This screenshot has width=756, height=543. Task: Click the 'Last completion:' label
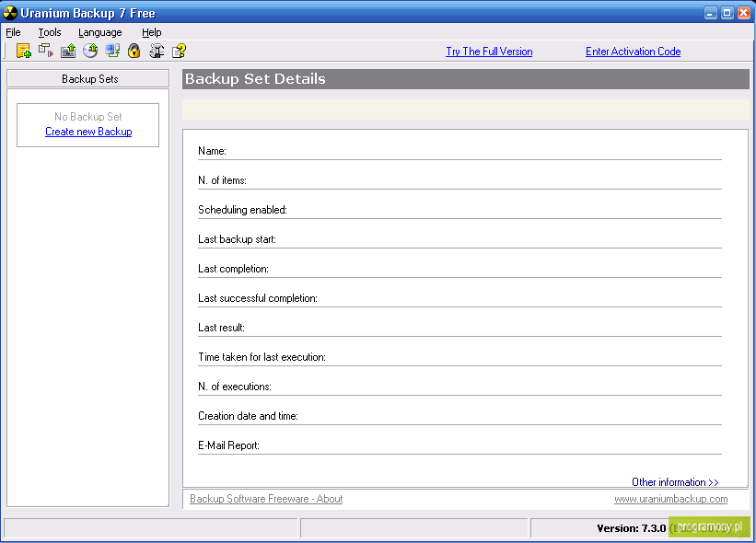tap(233, 269)
